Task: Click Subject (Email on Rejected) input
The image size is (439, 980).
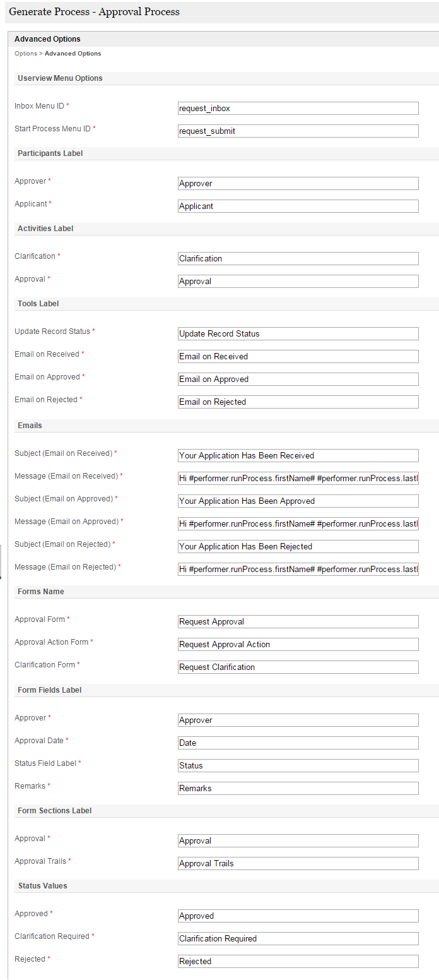Action: (x=298, y=547)
